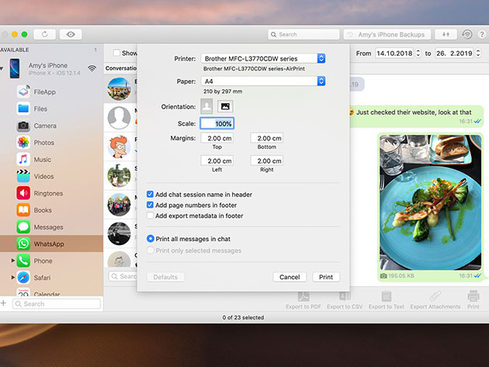The image size is (489, 367).
Task: Click the eye Quick Look toolbar icon
Action: click(71, 34)
